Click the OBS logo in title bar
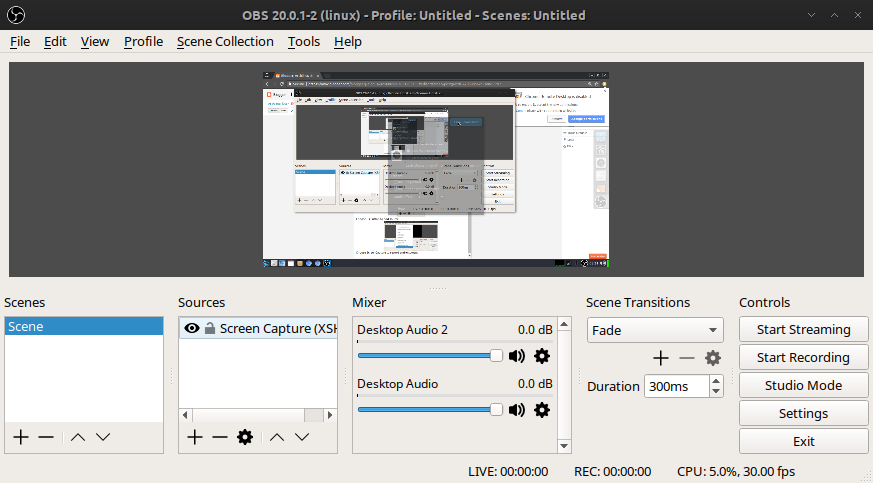The height and width of the screenshot is (483, 873). [x=16, y=15]
